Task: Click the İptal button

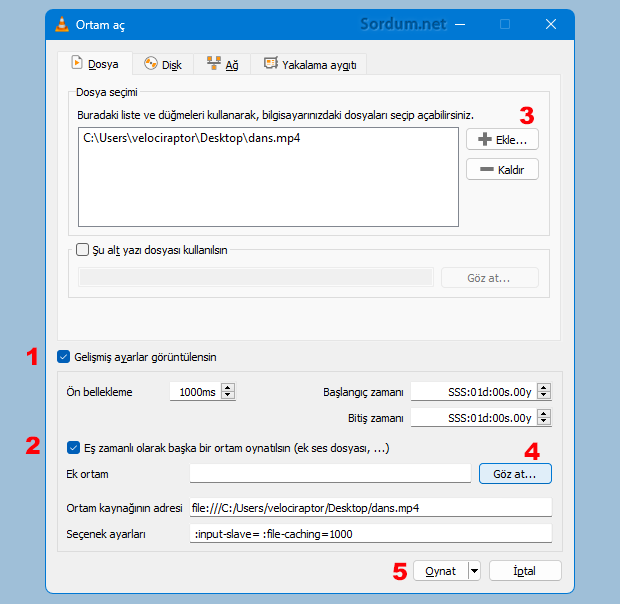Action: pos(525,570)
